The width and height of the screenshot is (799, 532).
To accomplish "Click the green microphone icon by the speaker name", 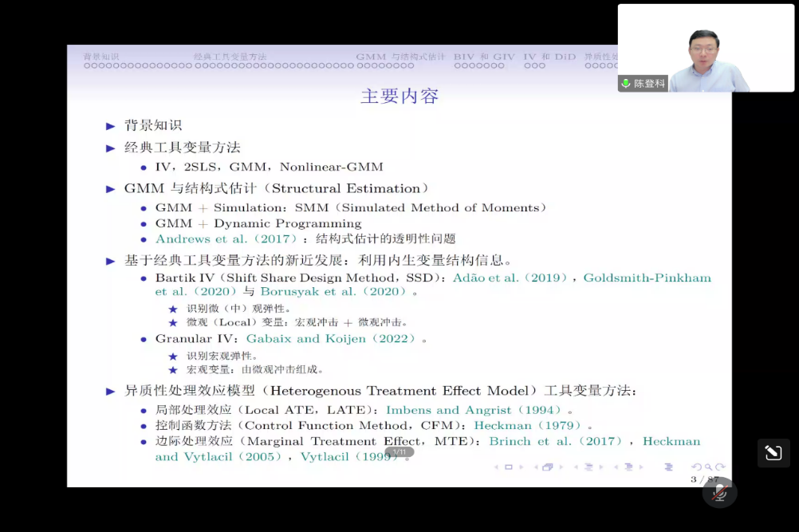I will point(627,84).
